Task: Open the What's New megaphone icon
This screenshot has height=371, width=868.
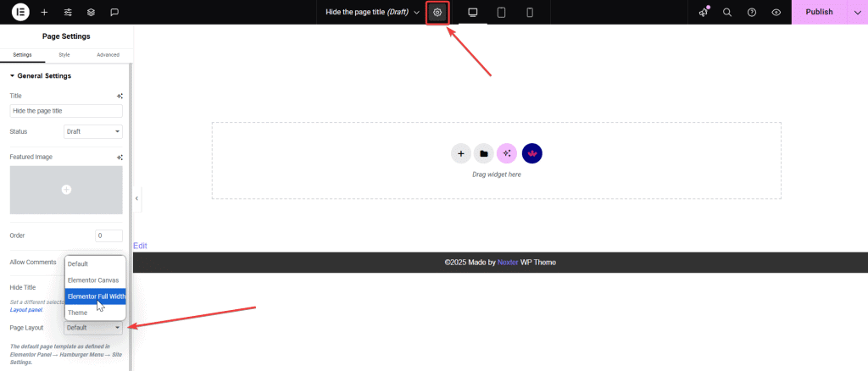Action: click(x=704, y=12)
